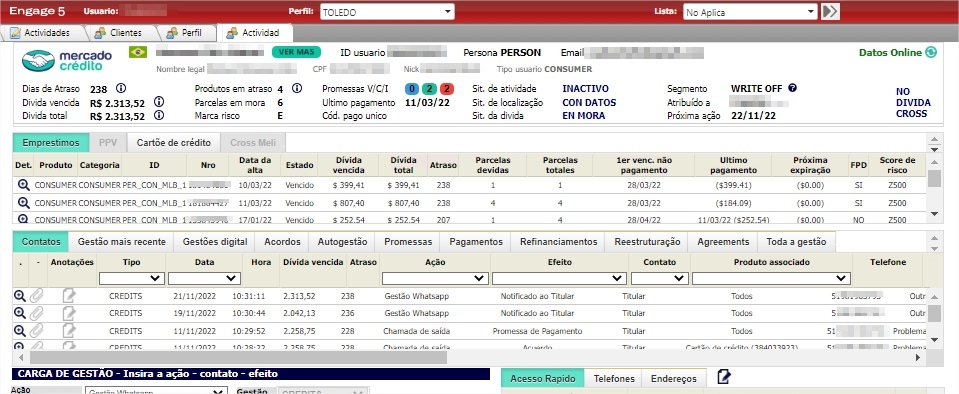Click the Brazil flag icon

tap(138, 52)
